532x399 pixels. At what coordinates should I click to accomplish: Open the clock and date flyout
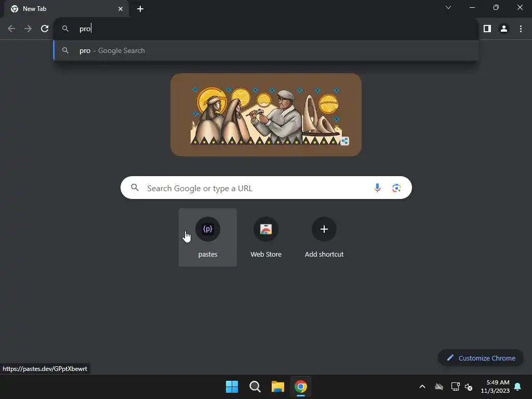pos(495,387)
